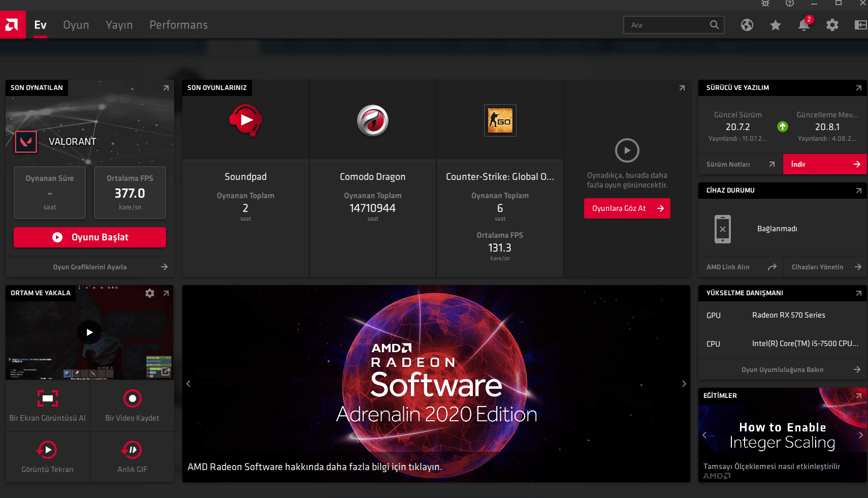868x498 pixels.
Task: Open Oyun Grafiklerini Ayarla
Action: tap(90, 267)
